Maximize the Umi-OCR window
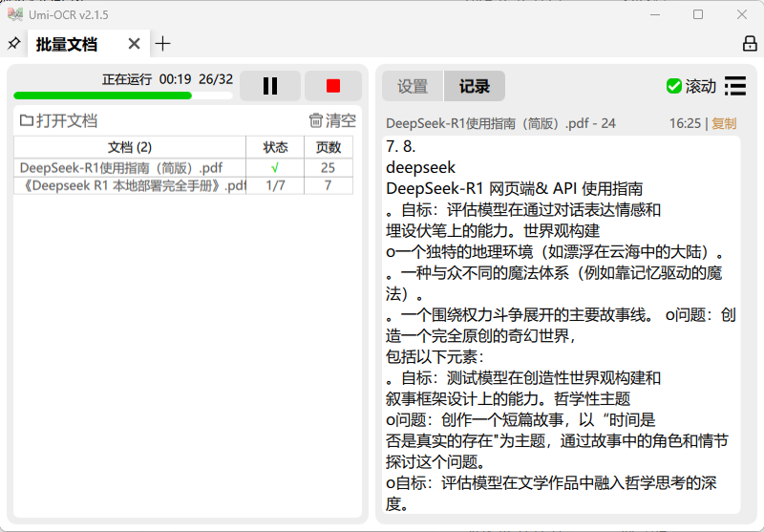The height and width of the screenshot is (532, 764). pyautogui.click(x=698, y=14)
